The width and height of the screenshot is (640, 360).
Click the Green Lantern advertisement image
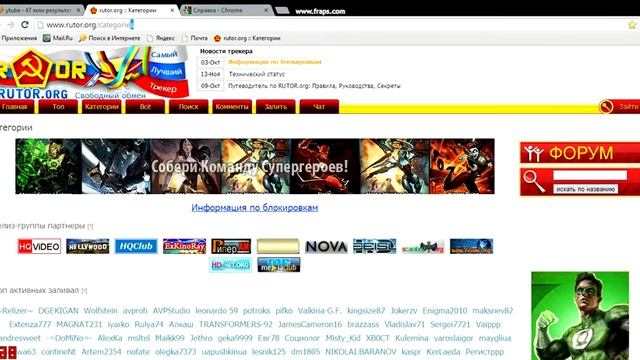[x=580, y=316]
